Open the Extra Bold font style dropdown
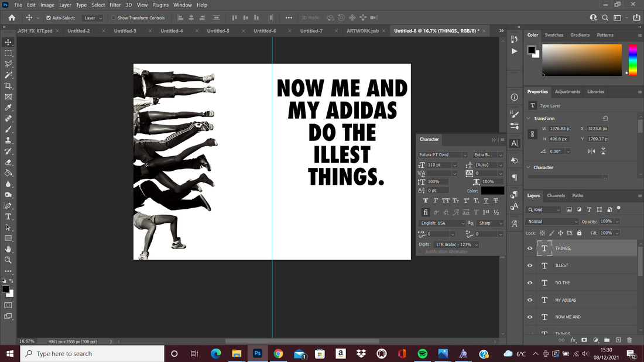Viewport: 644px width, 362px height. 500,155
